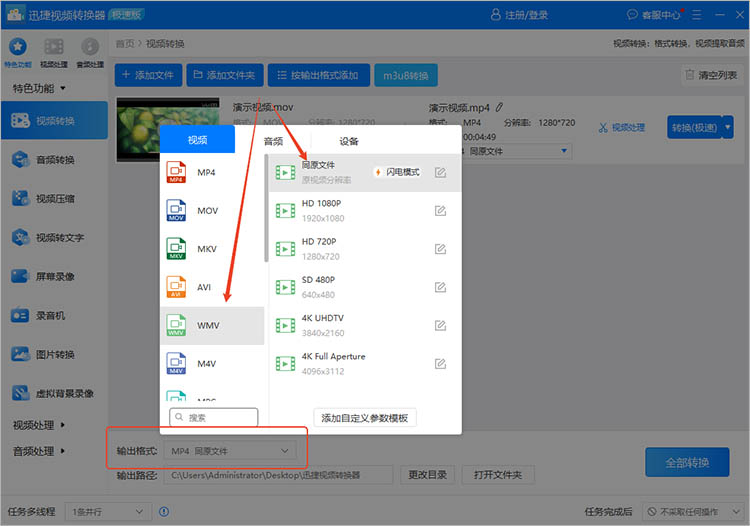Switch to the 视频 tab
This screenshot has height=526, width=750.
click(198, 140)
